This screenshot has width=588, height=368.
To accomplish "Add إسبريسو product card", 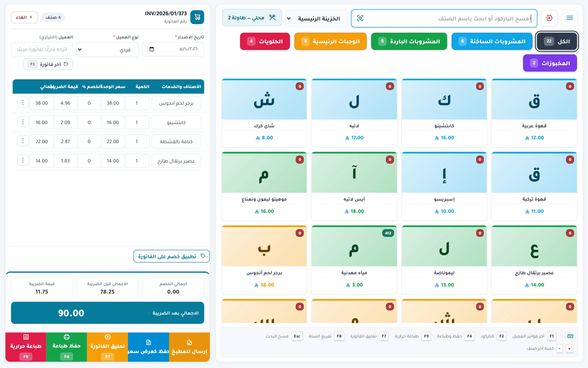I will click(444, 186).
